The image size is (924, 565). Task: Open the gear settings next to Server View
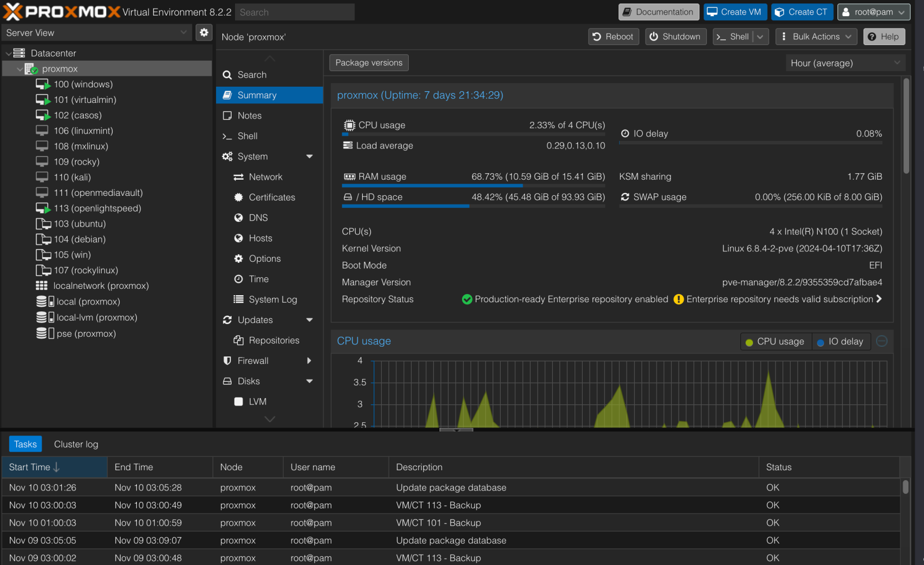click(204, 32)
